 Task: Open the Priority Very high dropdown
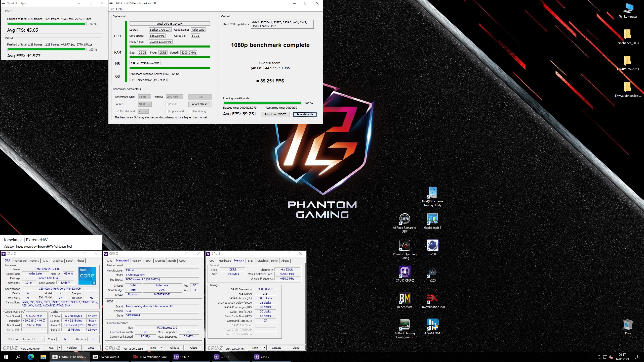[174, 97]
